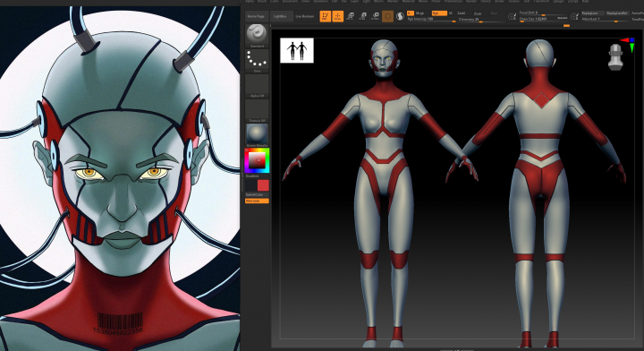Activate Draw mode button
The width and height of the screenshot is (644, 351).
(337, 16)
